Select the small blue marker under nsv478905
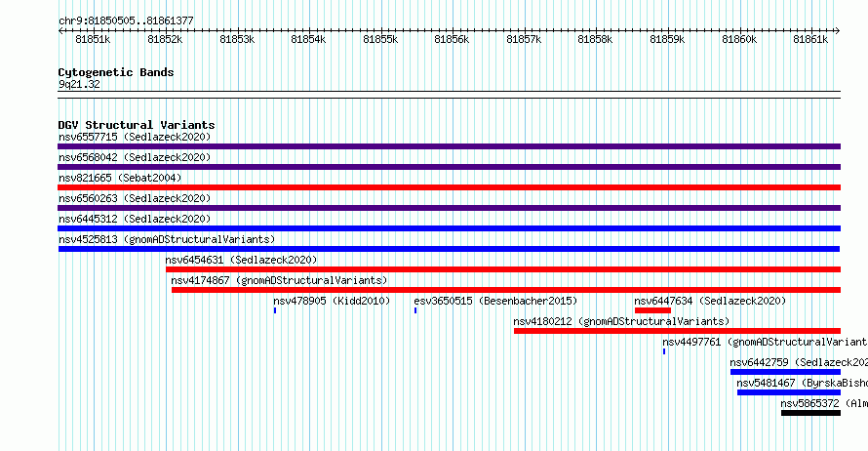The height and width of the screenshot is (451, 868). click(275, 310)
